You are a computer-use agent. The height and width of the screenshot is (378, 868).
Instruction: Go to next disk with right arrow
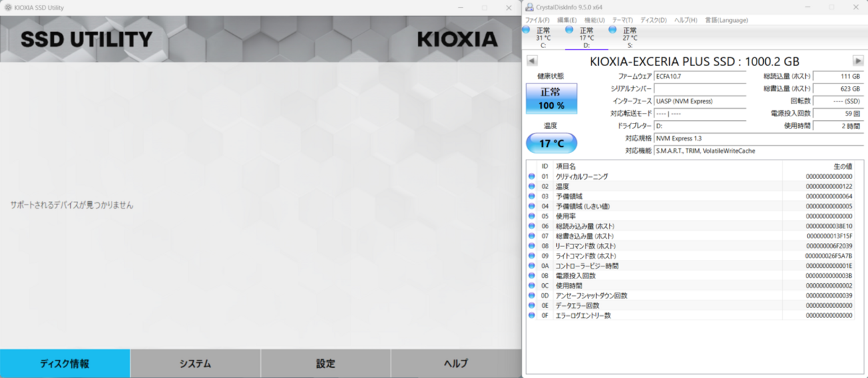click(x=858, y=61)
